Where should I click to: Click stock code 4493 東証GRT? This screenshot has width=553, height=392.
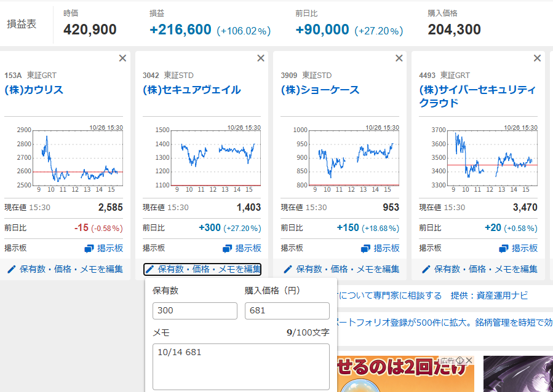[x=444, y=76]
